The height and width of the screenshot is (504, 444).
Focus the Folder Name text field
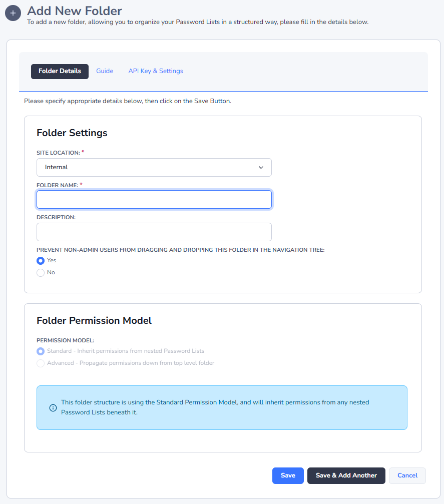coord(154,200)
